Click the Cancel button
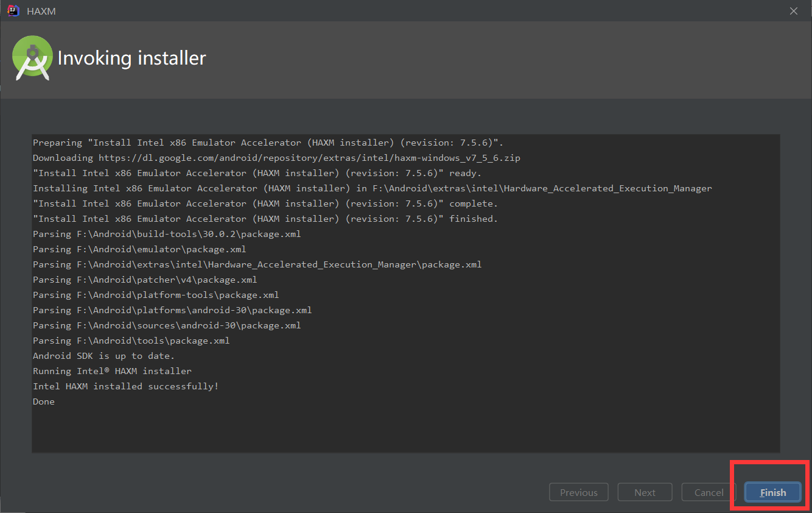This screenshot has width=812, height=513. coord(709,492)
